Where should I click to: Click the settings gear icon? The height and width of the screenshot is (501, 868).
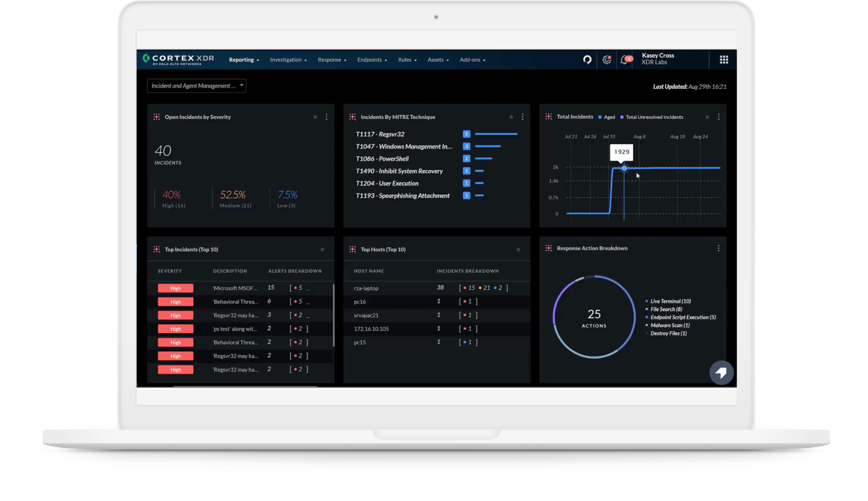tap(606, 60)
